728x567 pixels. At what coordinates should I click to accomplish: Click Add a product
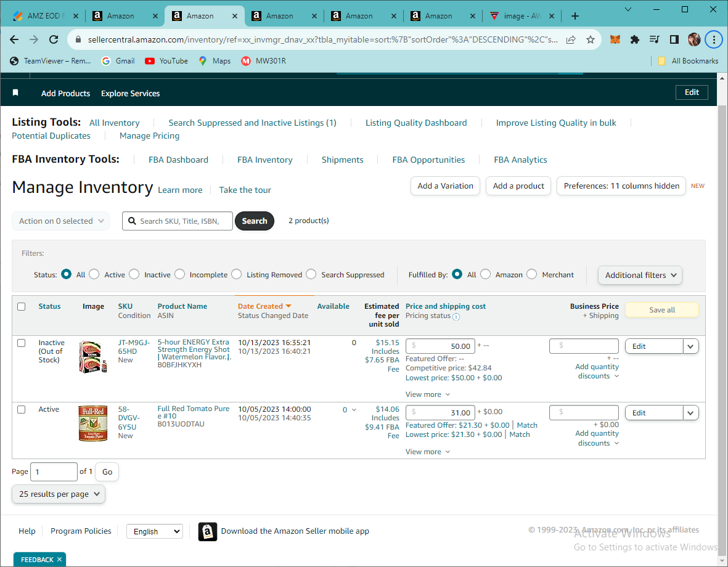point(518,186)
